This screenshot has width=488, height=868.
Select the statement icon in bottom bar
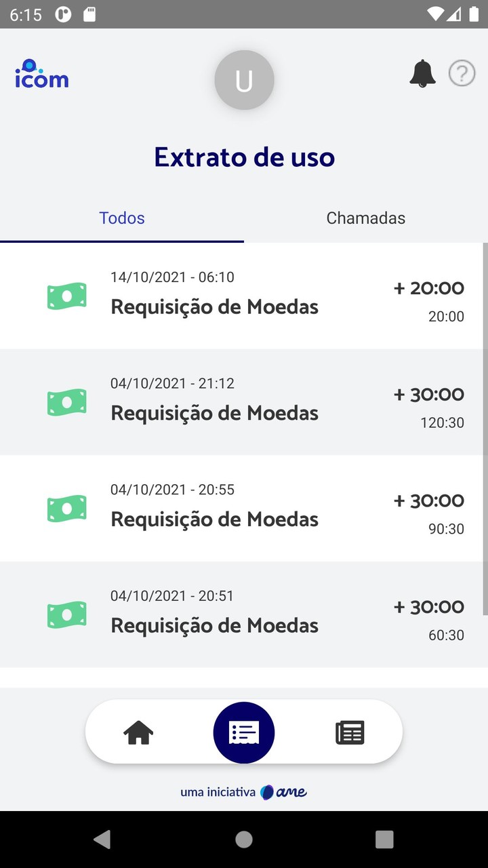[244, 732]
